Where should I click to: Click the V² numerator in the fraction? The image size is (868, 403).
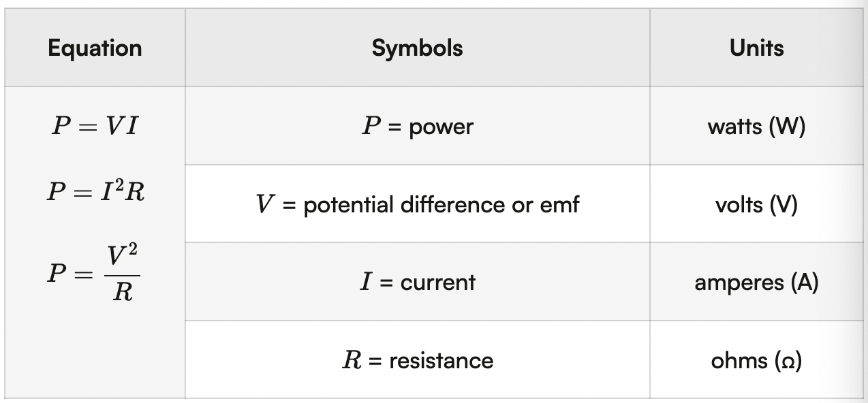pos(123,256)
